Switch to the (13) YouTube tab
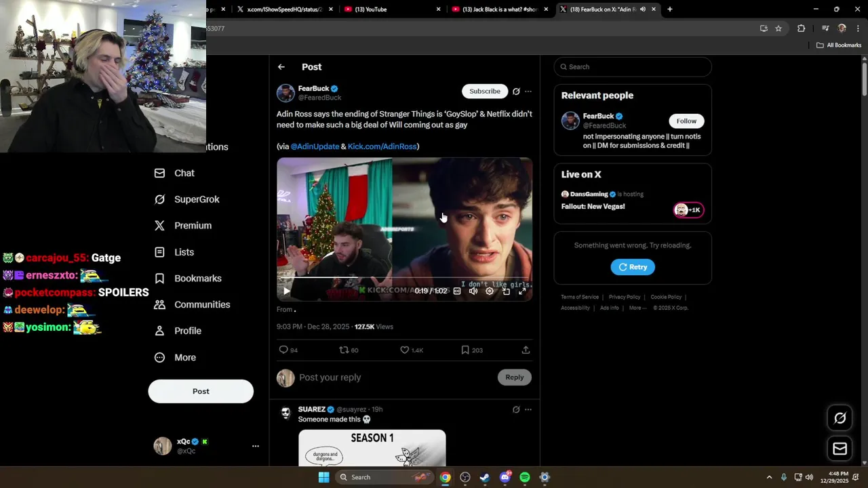This screenshot has height=488, width=868. pos(392,9)
